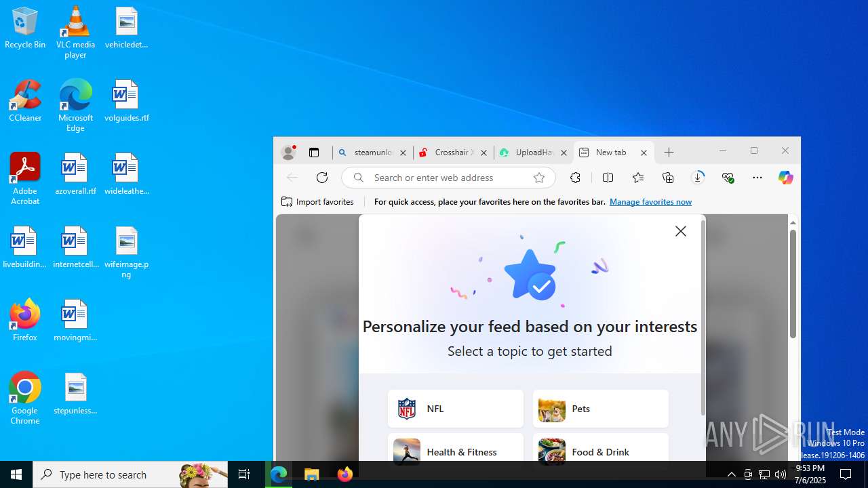Select the livebuildin... document
Screen dimensions: 868x488
coord(25,247)
